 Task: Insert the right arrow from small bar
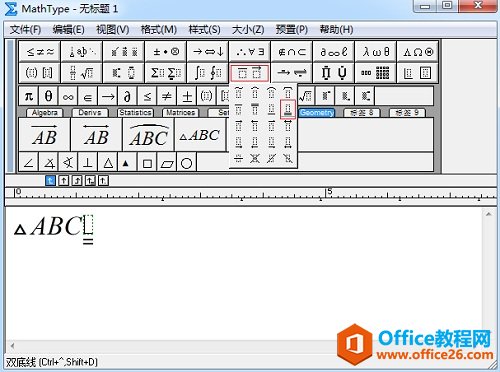coord(108,96)
